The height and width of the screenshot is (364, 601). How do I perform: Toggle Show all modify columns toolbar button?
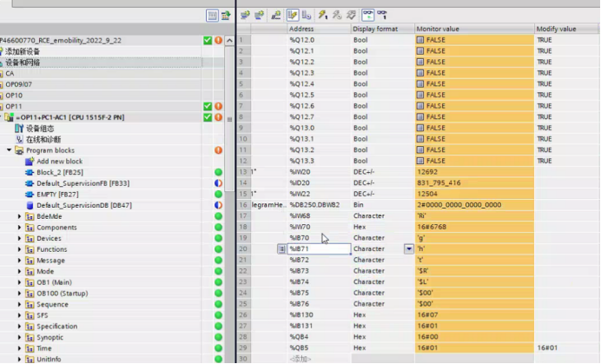point(292,15)
